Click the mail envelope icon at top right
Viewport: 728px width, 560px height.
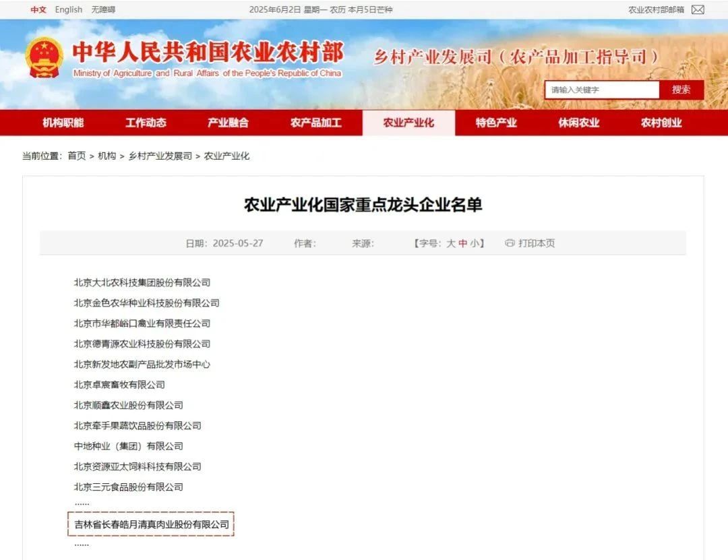(698, 9)
